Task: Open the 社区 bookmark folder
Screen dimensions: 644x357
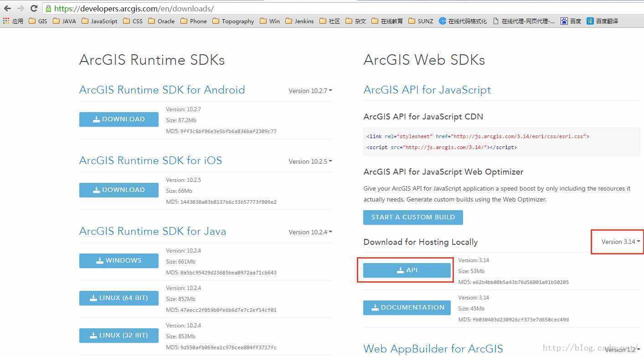Action: click(x=330, y=21)
